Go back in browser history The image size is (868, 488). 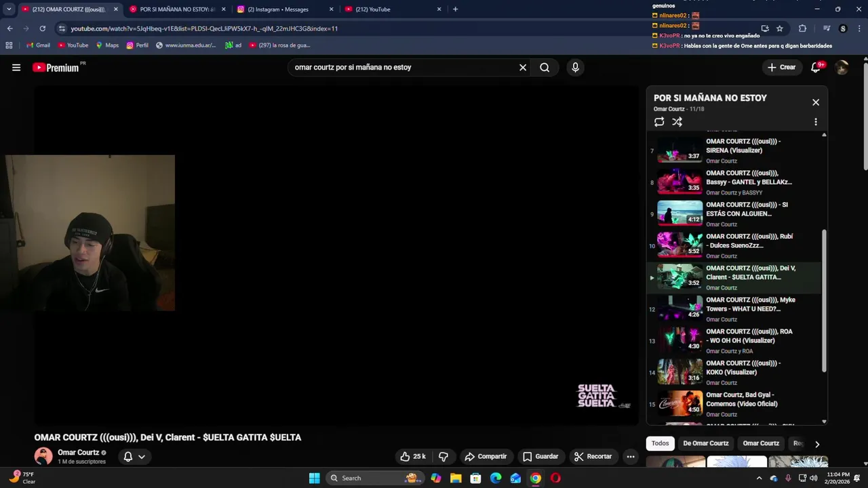pos(9,28)
